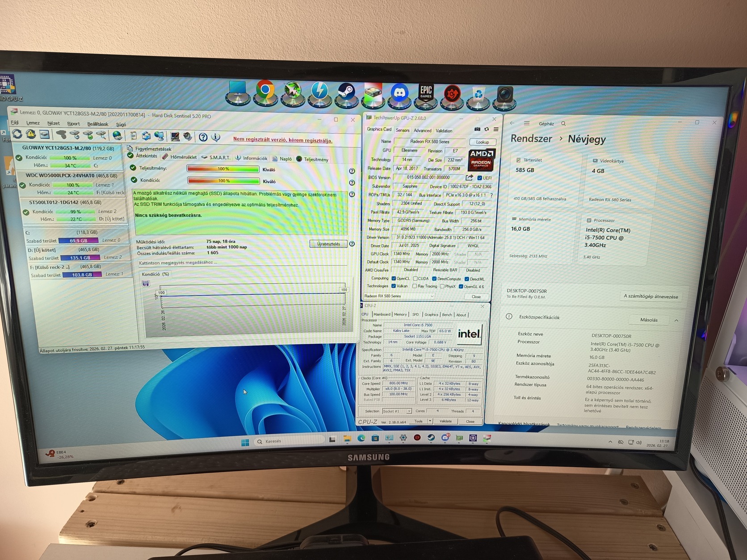Open help icon beside Kondíció bar
Image resolution: width=747 pixels, height=560 pixels.
click(352, 183)
